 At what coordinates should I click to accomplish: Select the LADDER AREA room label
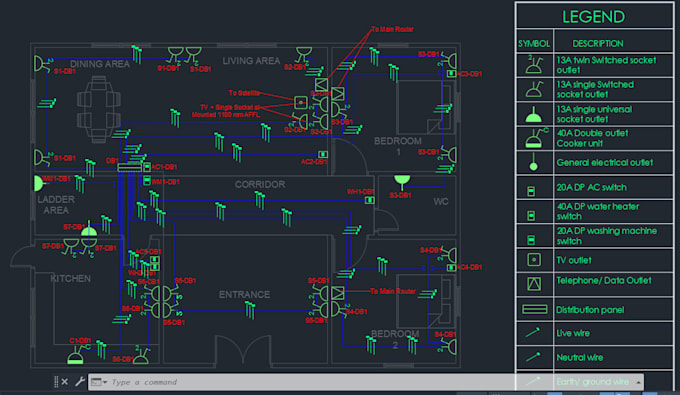pyautogui.click(x=56, y=205)
